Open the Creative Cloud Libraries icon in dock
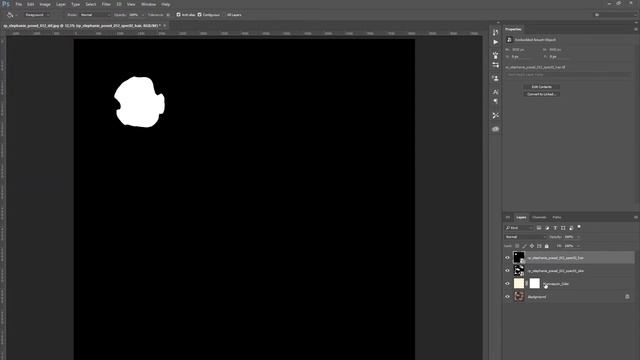This screenshot has width=640, height=360. tap(495, 129)
